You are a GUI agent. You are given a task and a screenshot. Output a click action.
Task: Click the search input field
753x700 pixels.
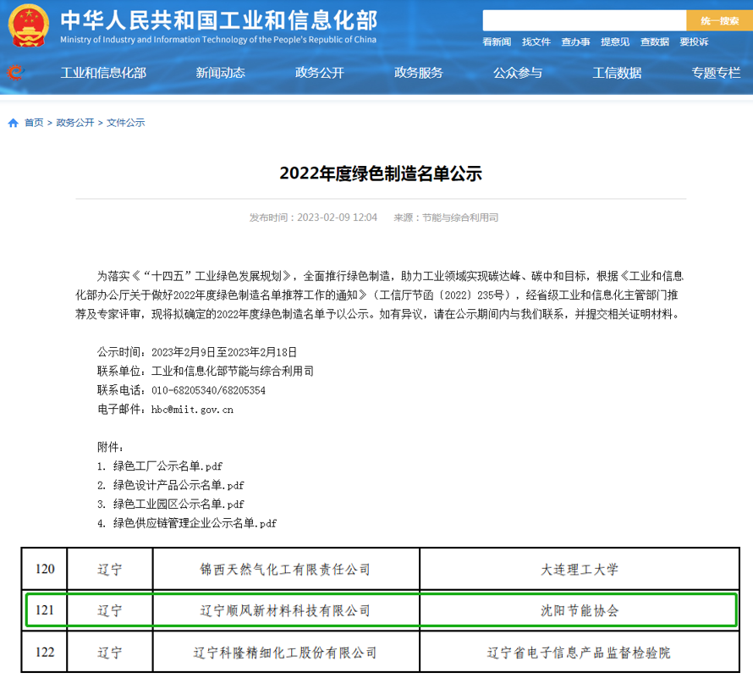click(584, 20)
